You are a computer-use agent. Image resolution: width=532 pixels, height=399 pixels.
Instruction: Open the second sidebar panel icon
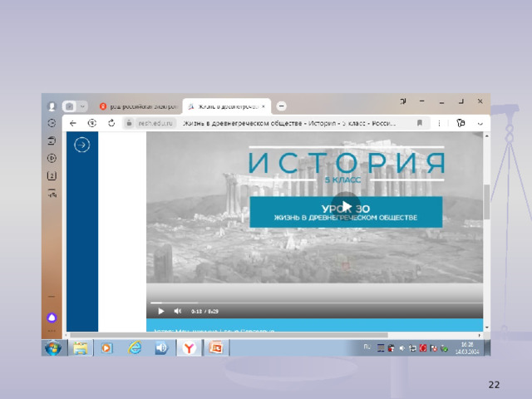(x=52, y=140)
